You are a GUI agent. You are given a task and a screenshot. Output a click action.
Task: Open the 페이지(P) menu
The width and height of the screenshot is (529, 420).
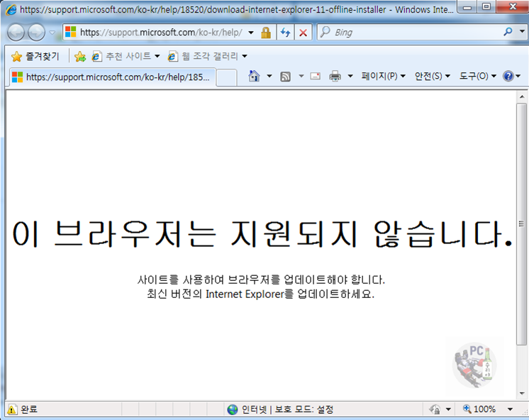point(383,77)
